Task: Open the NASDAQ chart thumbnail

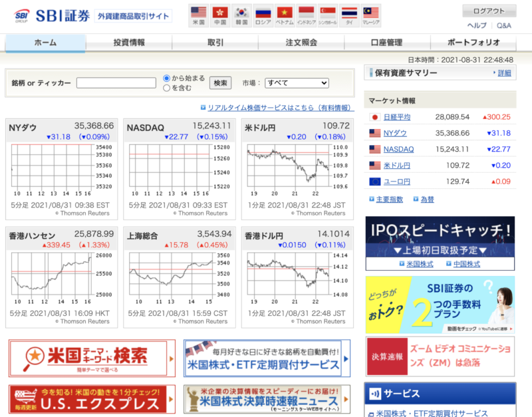Action: (180, 169)
